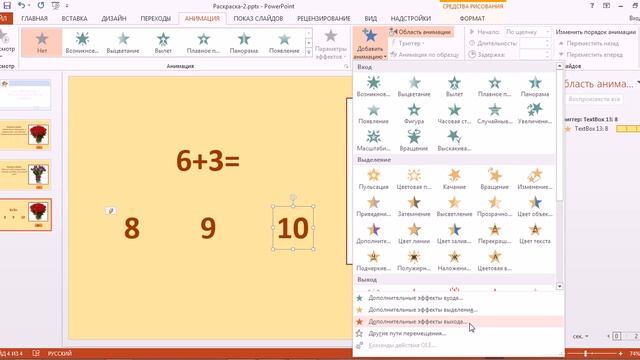Click the Undo arrow in quick access toolbar
The width and height of the screenshot is (640, 360).
tap(21, 6)
